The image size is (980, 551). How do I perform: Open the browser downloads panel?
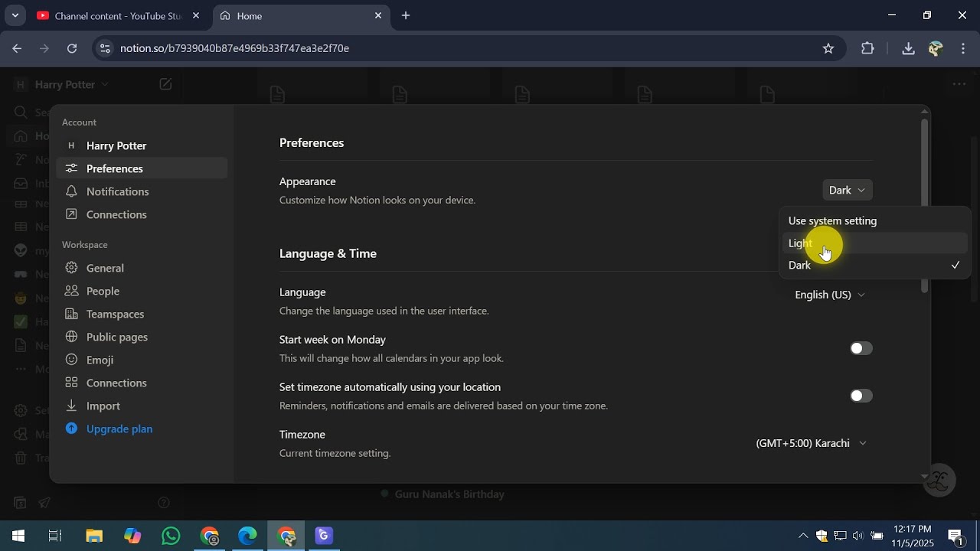pos(908,48)
